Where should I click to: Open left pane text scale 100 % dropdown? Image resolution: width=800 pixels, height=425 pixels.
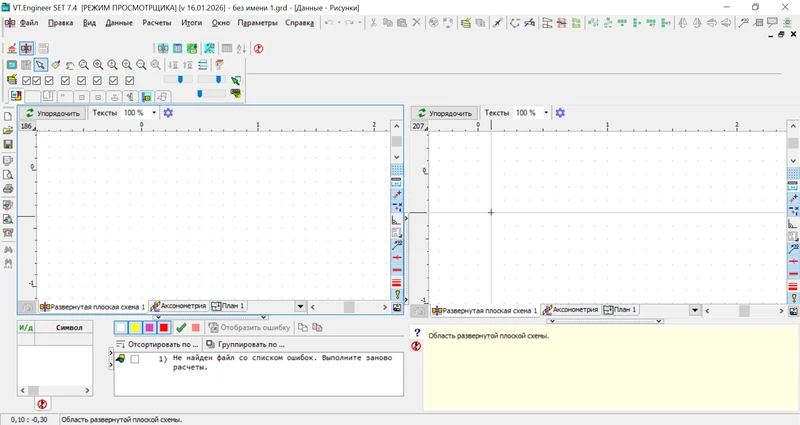point(154,113)
